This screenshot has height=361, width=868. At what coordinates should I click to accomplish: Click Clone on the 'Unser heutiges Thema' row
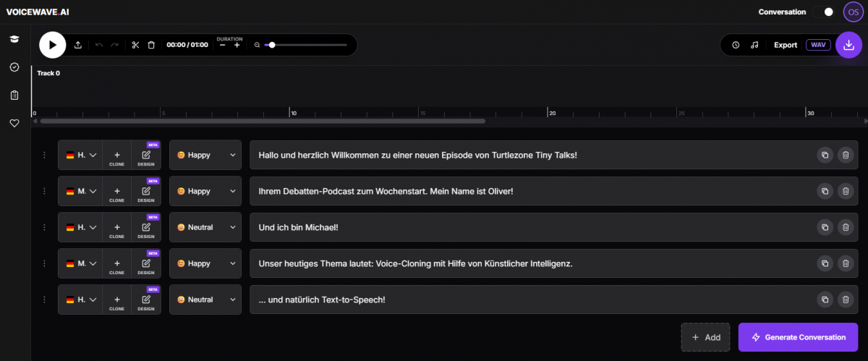click(116, 265)
